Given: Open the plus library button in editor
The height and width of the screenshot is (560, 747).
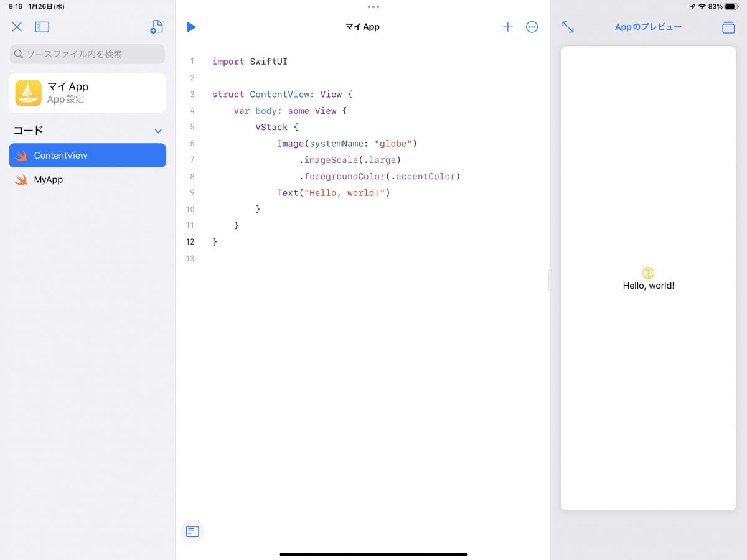Looking at the screenshot, I should click(x=508, y=27).
